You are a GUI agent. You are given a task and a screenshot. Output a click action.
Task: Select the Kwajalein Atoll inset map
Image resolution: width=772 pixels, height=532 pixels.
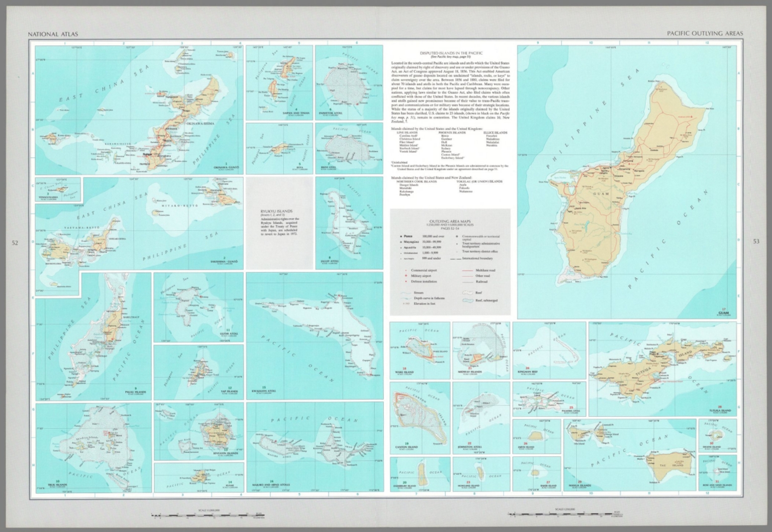pos(314,336)
